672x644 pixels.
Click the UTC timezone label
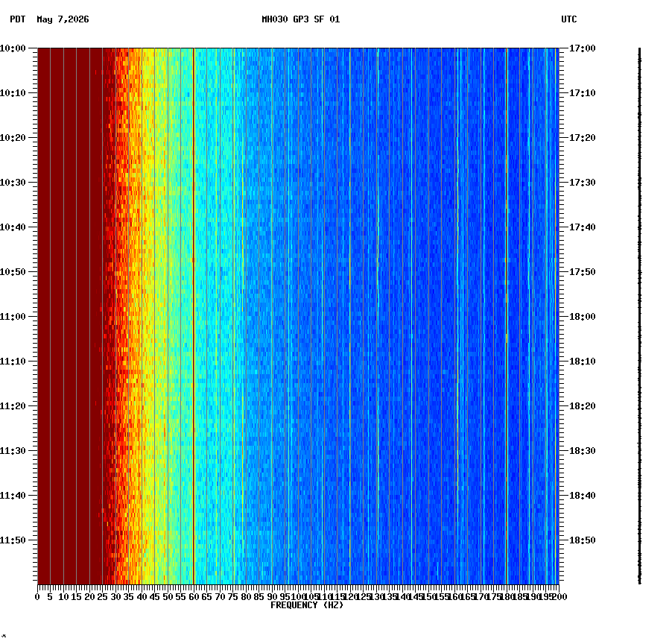pyautogui.click(x=568, y=19)
